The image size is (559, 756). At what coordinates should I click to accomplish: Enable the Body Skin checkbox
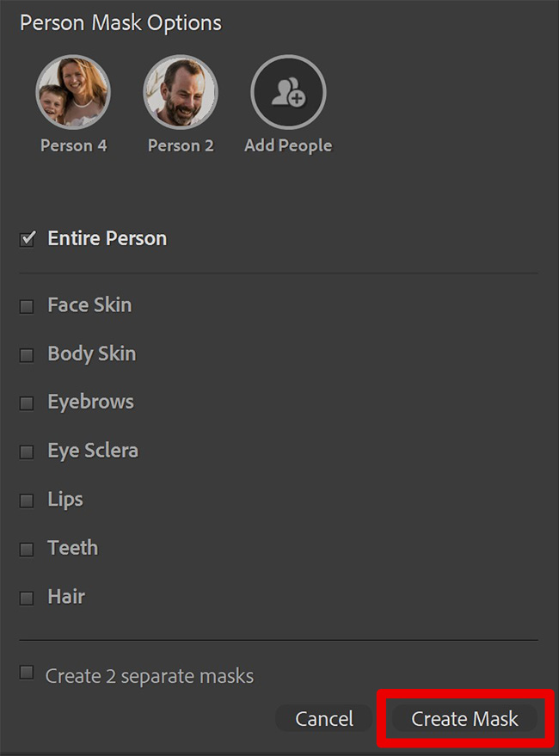27,355
